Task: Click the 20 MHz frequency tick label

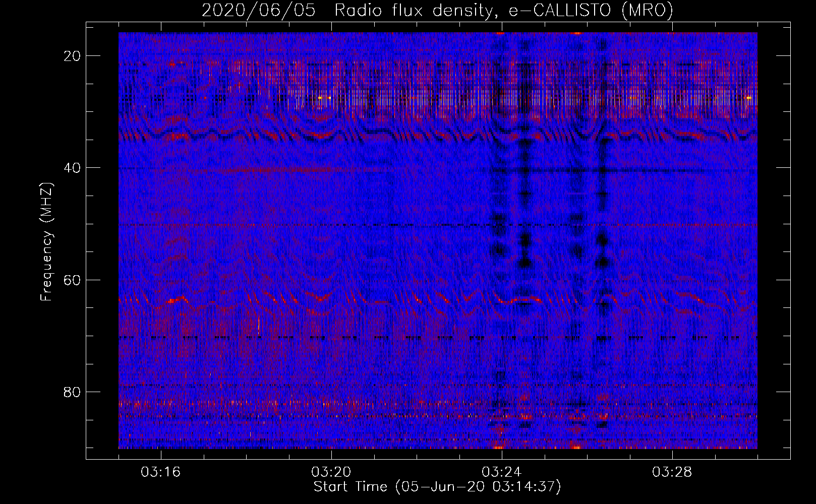Action: 72,56
